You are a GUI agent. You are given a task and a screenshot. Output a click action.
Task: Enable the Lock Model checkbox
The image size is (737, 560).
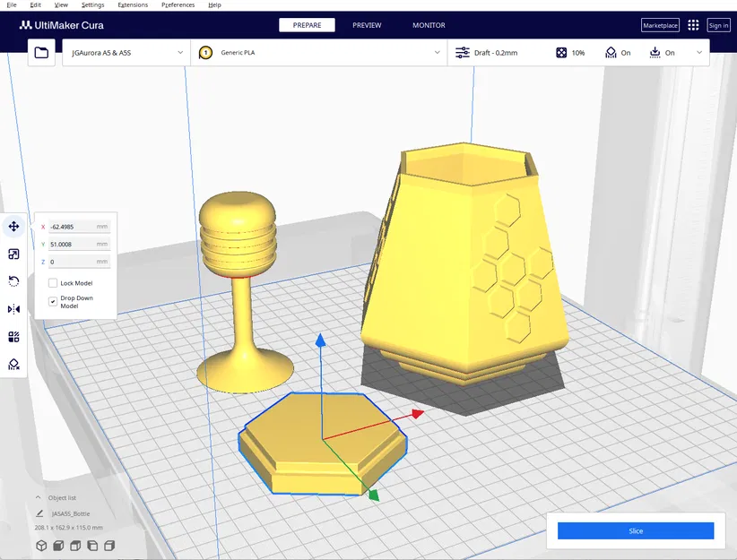(x=53, y=283)
